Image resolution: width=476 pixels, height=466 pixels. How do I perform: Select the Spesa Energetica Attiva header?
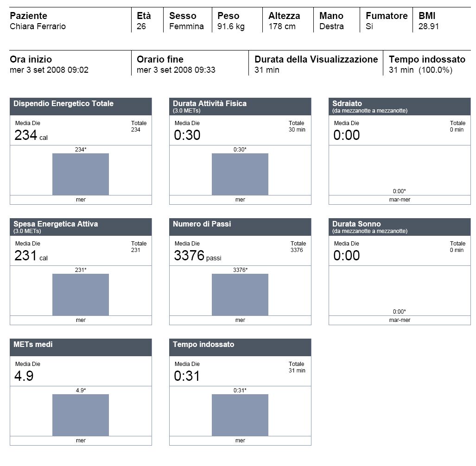point(81,227)
